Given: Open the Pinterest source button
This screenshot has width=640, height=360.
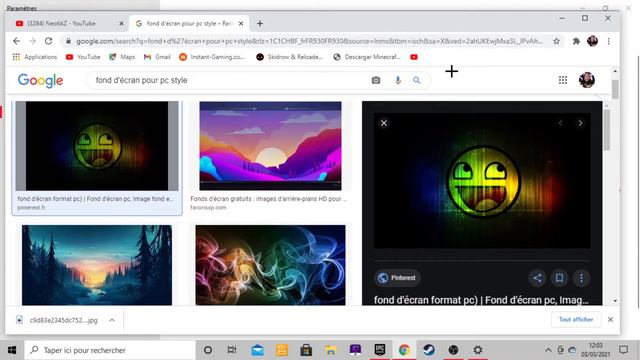Looking at the screenshot, I should 397,278.
